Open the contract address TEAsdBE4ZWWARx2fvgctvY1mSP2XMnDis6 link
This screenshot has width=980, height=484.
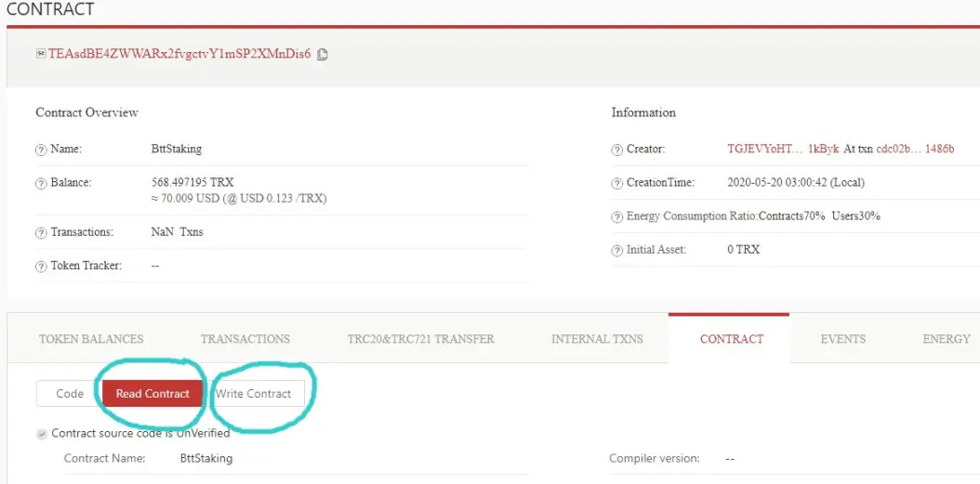point(179,54)
